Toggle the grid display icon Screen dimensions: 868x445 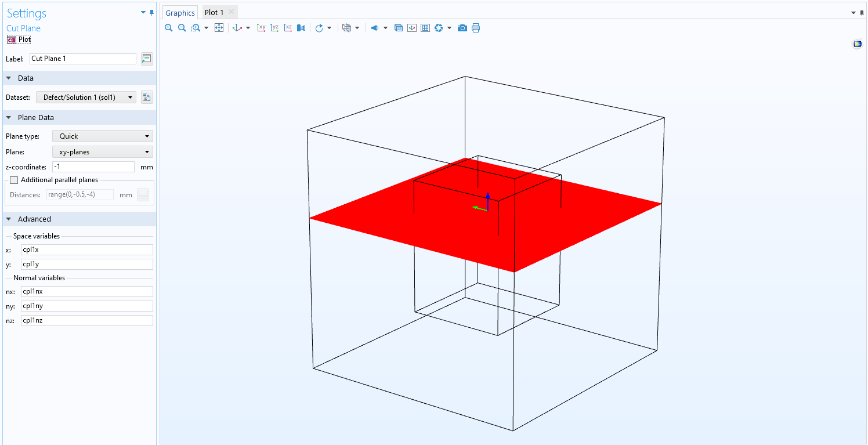(425, 28)
